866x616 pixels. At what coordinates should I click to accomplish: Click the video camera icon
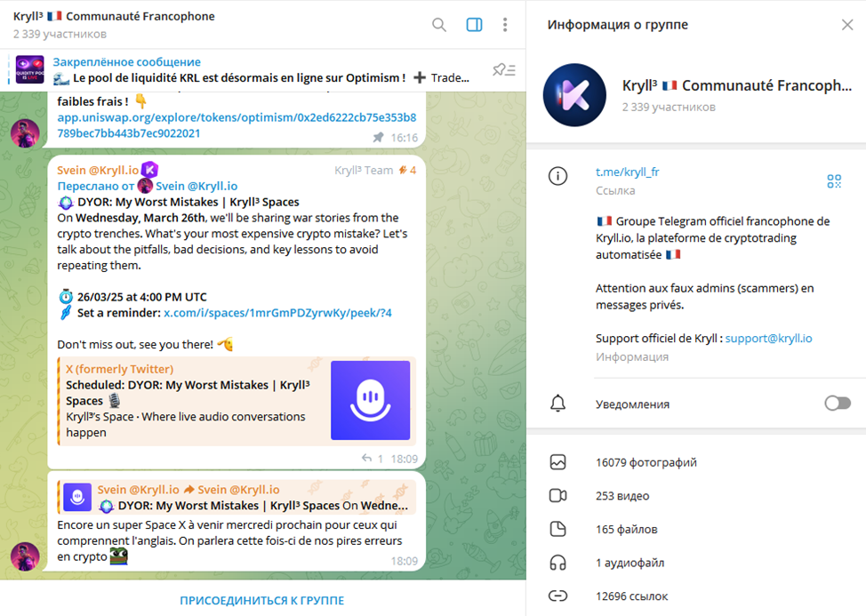coord(557,496)
